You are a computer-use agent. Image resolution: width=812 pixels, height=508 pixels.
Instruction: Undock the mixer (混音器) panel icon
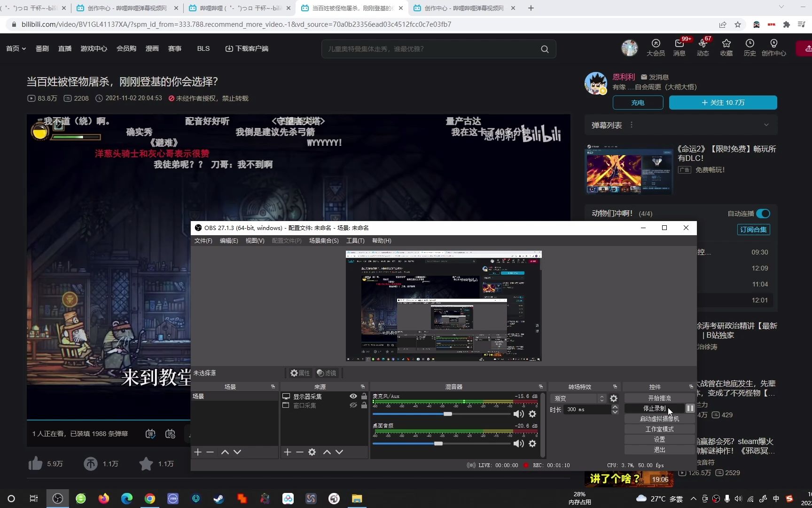(x=541, y=387)
